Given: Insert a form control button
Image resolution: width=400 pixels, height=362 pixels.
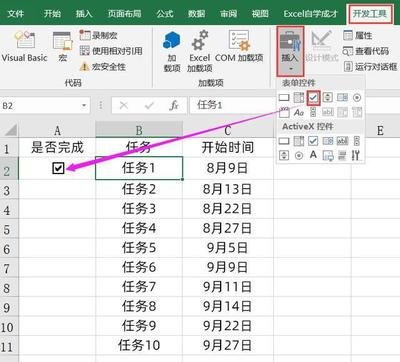Looking at the screenshot, I should point(284,98).
